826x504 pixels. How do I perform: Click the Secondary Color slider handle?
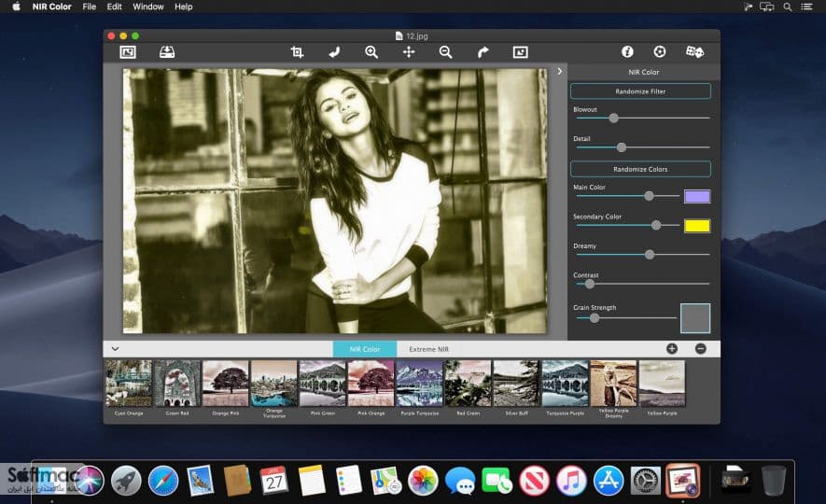(x=656, y=226)
